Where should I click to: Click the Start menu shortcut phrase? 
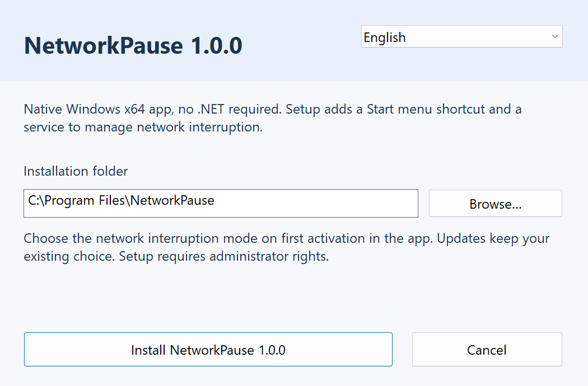[x=426, y=109]
